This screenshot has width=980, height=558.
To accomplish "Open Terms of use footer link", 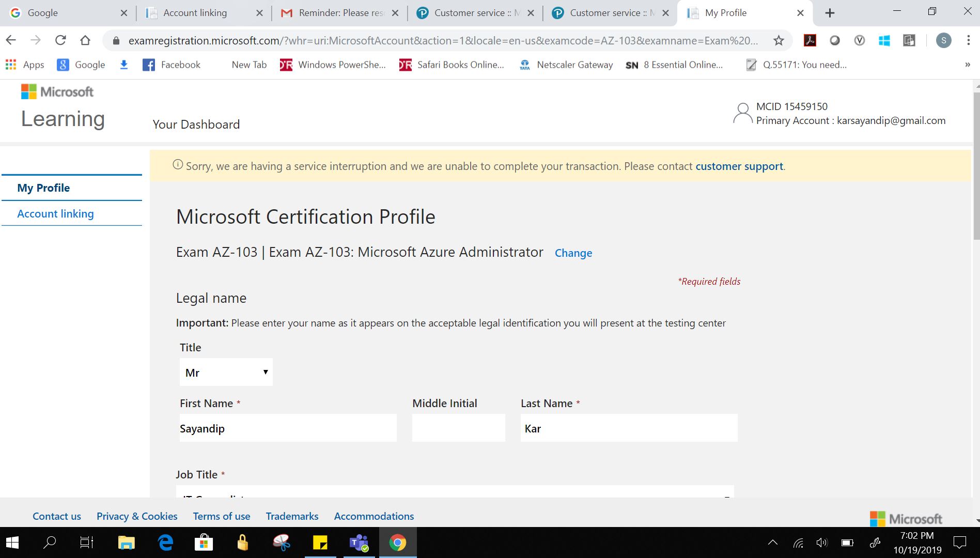I will (x=222, y=516).
